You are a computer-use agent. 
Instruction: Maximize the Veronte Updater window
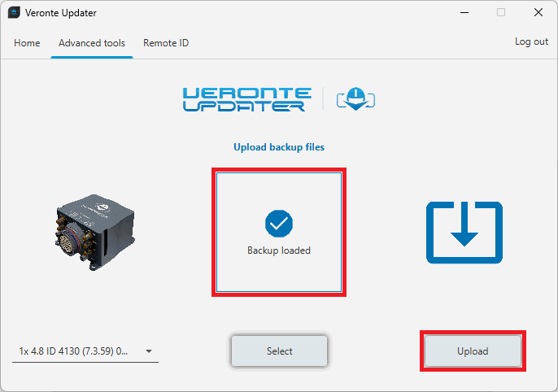pos(501,13)
